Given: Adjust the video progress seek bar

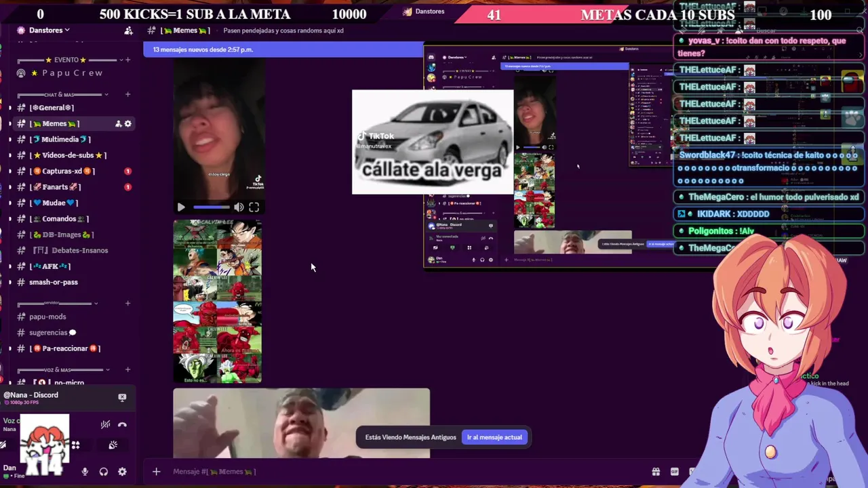Looking at the screenshot, I should 211,207.
